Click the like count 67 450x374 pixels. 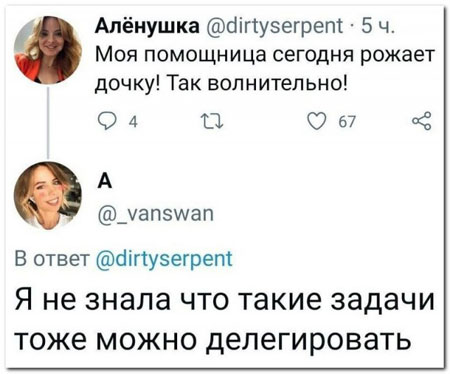347,122
